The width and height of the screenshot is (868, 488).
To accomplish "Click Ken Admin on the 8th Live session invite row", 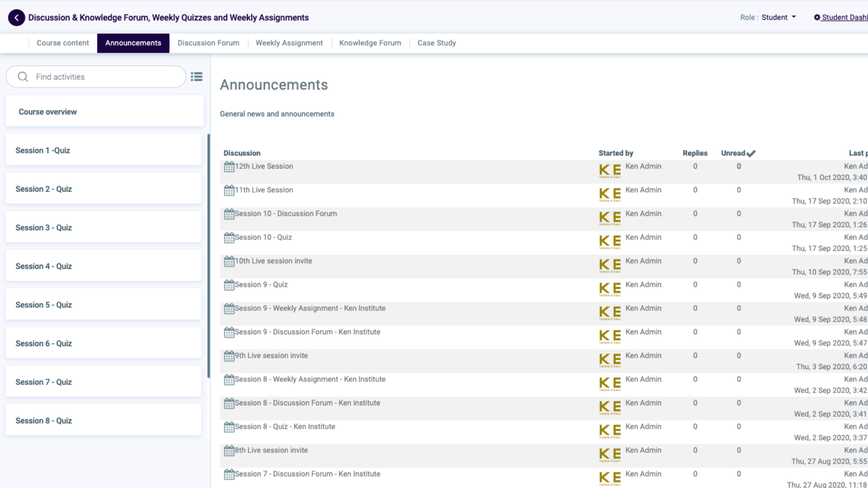I will [643, 450].
